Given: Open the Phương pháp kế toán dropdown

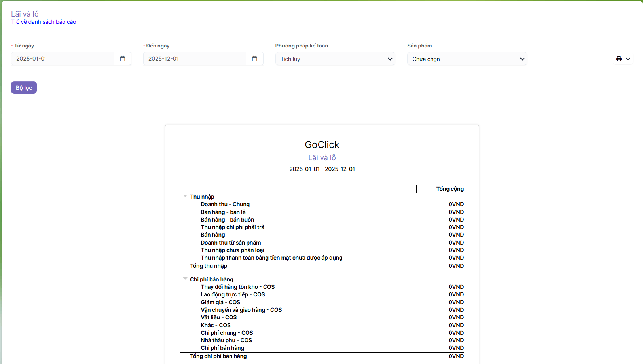Looking at the screenshot, I should click(335, 59).
